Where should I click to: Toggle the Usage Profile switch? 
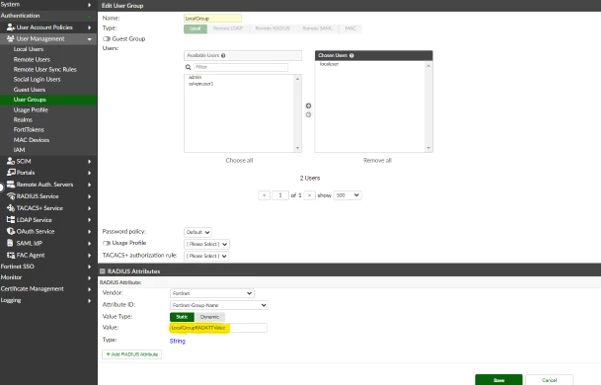(107, 243)
